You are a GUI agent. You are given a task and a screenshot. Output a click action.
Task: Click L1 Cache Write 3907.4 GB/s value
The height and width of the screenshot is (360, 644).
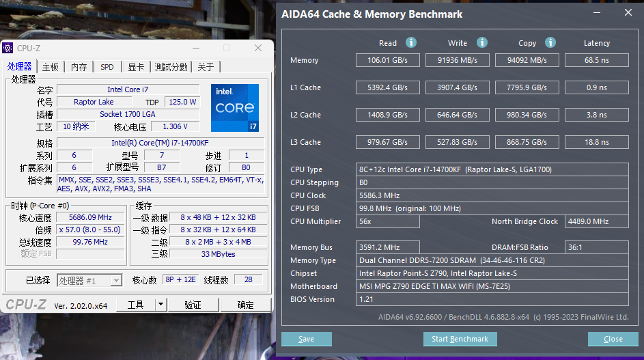457,87
